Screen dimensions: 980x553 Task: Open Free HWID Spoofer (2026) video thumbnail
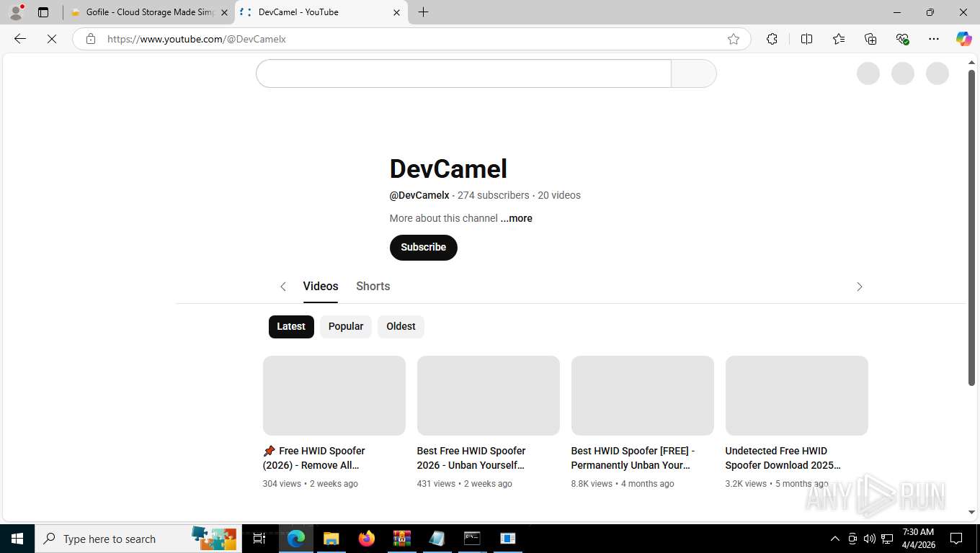(334, 395)
